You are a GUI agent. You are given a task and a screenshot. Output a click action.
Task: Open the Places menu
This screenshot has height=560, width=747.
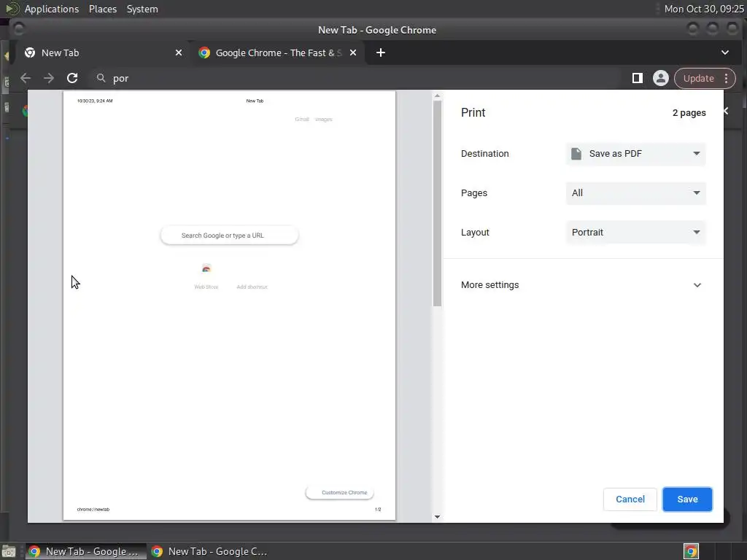point(102,9)
